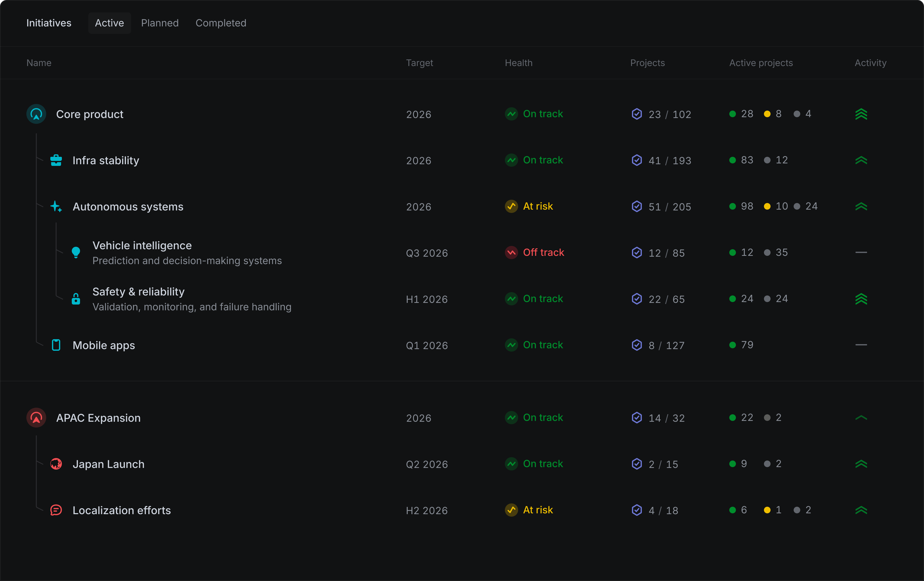
Task: Sort by the Health column header
Action: (518, 63)
